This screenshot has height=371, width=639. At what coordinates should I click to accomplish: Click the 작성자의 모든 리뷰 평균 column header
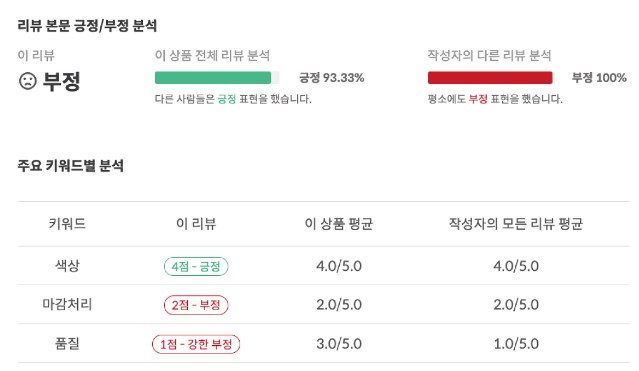(x=516, y=223)
